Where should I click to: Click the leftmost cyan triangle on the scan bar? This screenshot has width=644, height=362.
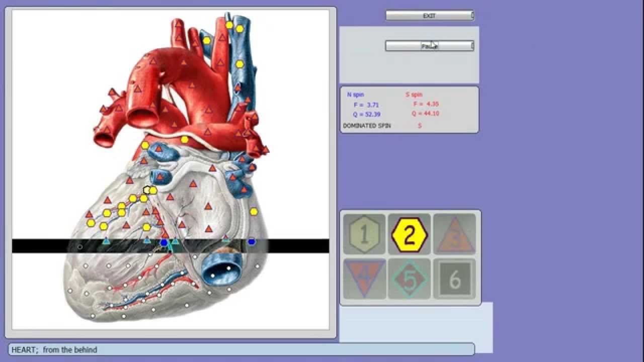(106, 241)
